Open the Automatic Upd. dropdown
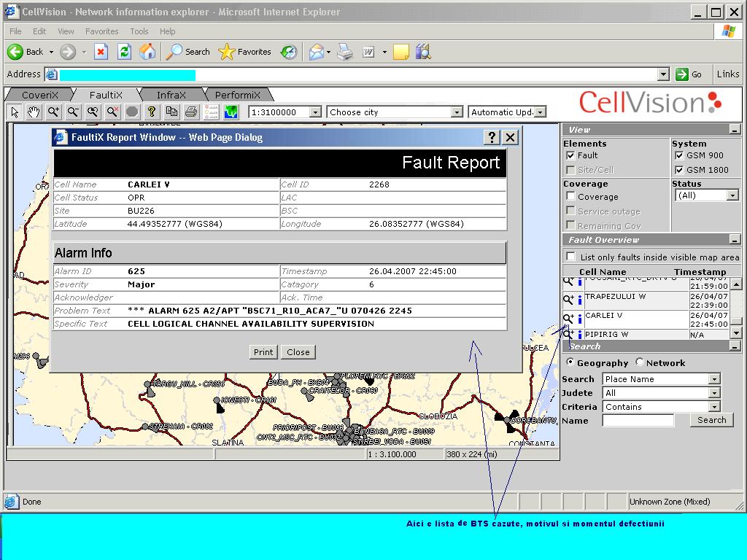 point(540,112)
